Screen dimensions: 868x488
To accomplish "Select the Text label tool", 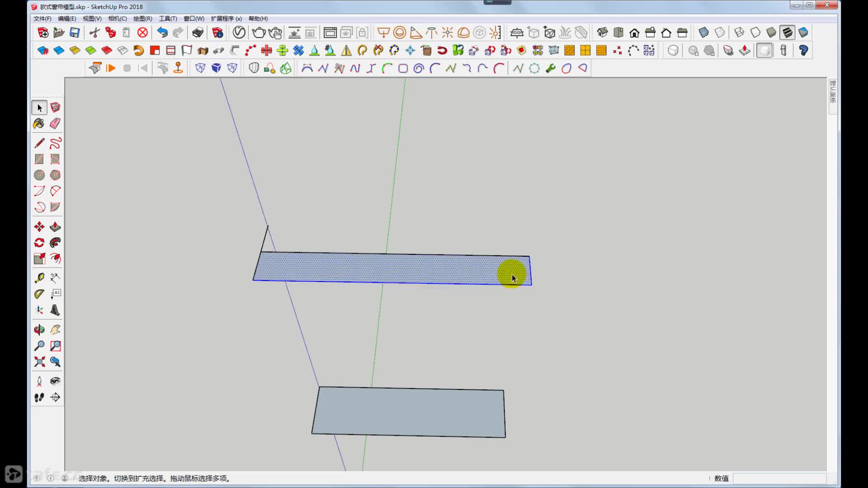I will [55, 294].
